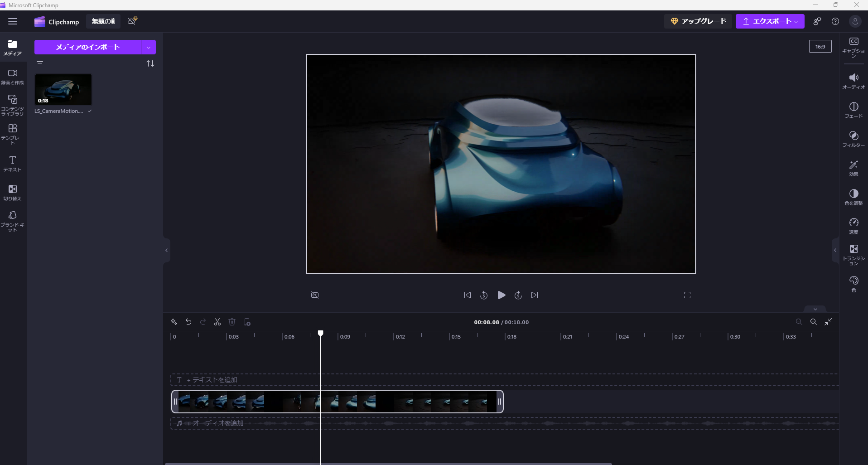
Task: Open the hamburger menu at top left
Action: pos(13,21)
